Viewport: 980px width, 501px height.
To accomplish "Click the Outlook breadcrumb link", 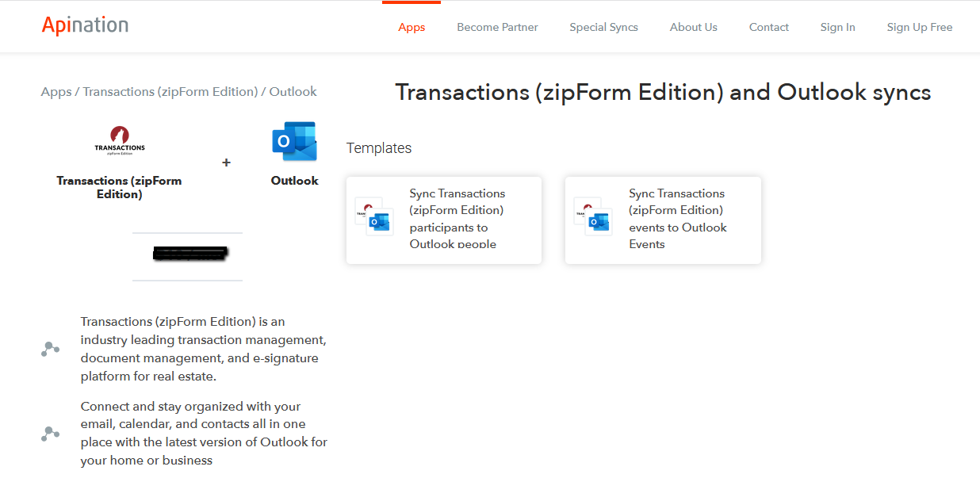I will 293,92.
